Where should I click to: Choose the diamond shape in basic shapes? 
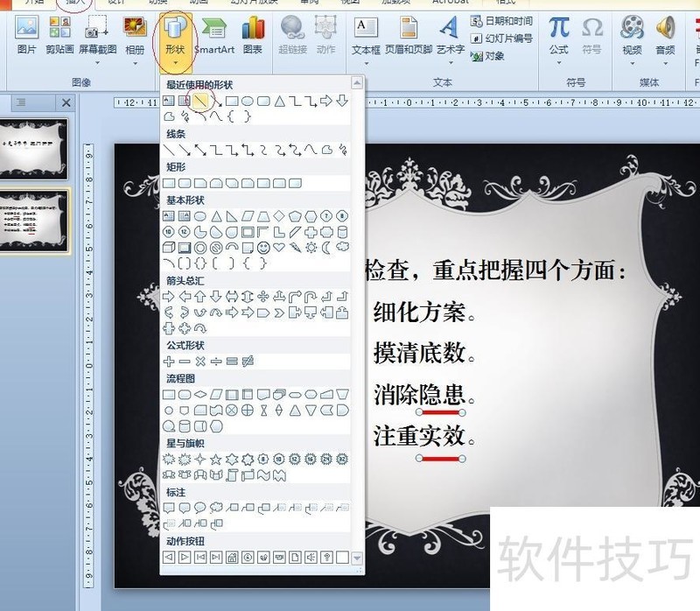point(279,216)
